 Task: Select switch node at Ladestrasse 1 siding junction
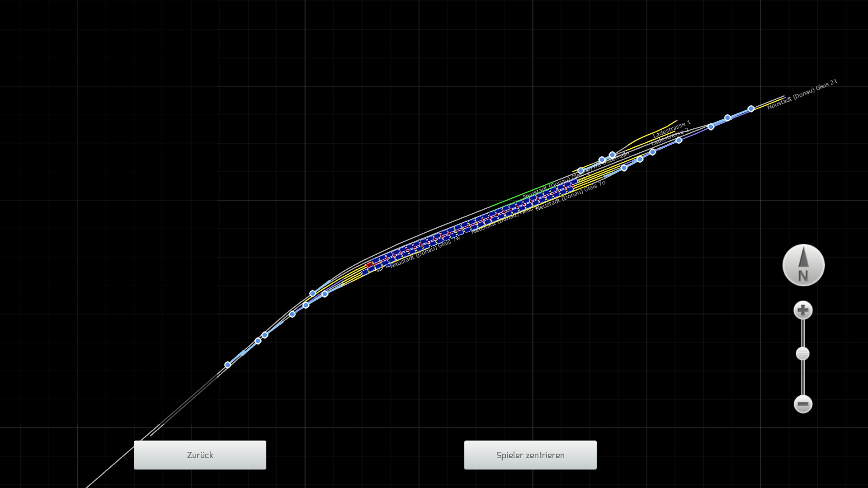click(612, 155)
